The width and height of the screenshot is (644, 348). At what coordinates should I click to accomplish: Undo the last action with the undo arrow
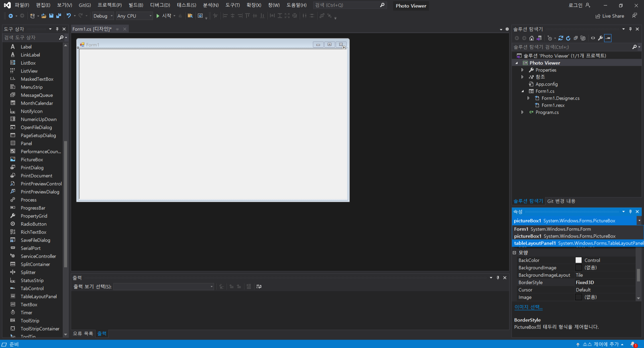coord(69,16)
